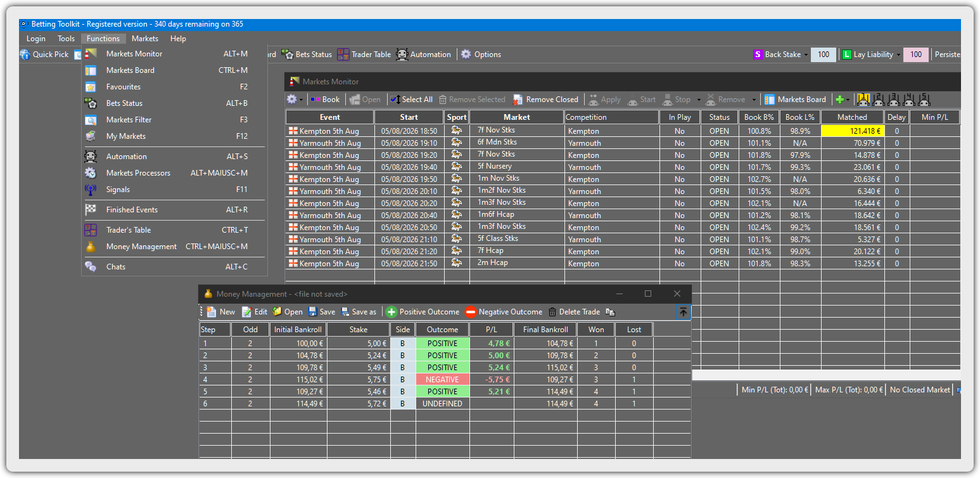Choose Finished Events in Functions menu

(174, 210)
